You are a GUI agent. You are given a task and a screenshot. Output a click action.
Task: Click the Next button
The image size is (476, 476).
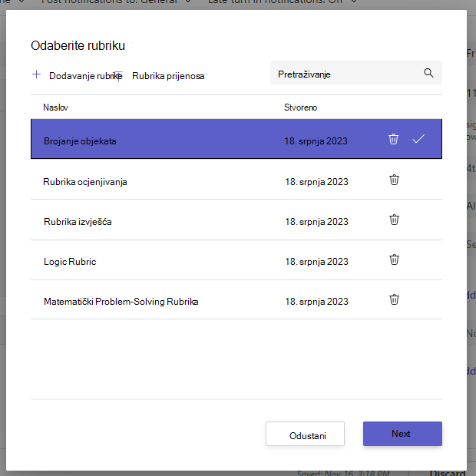tap(402, 434)
